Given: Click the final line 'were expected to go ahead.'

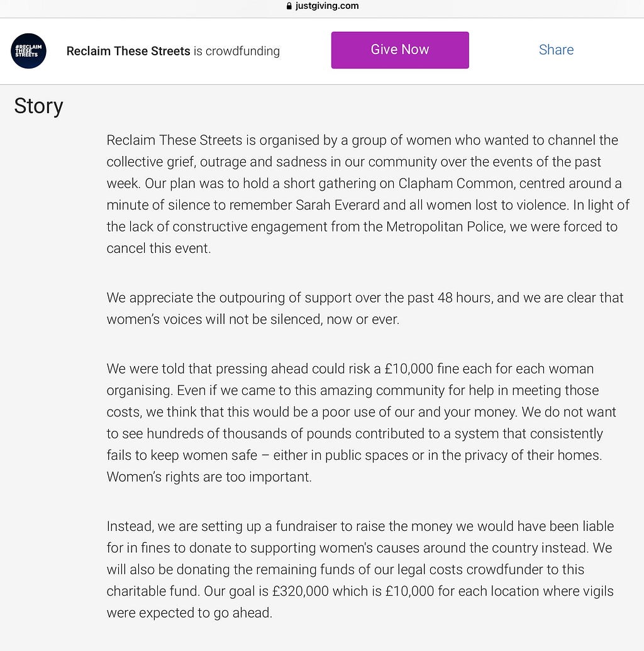Looking at the screenshot, I should (x=189, y=613).
